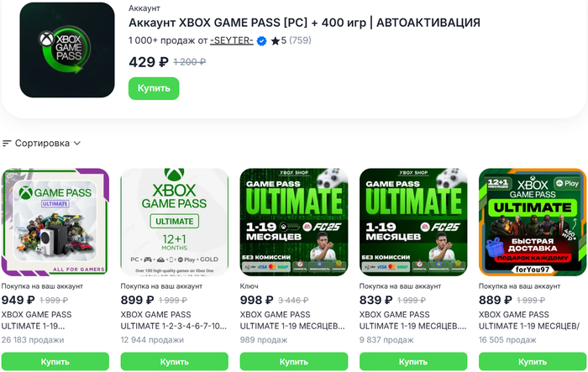Open the 839 ₽ Ultimate FC25 thumbnail

413,222
